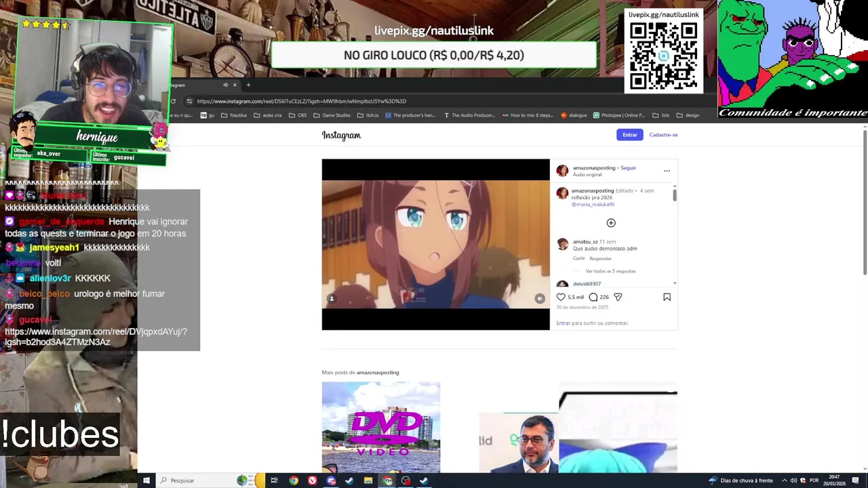
Task: Click Responder under amatsu_sz comment
Action: (600, 258)
